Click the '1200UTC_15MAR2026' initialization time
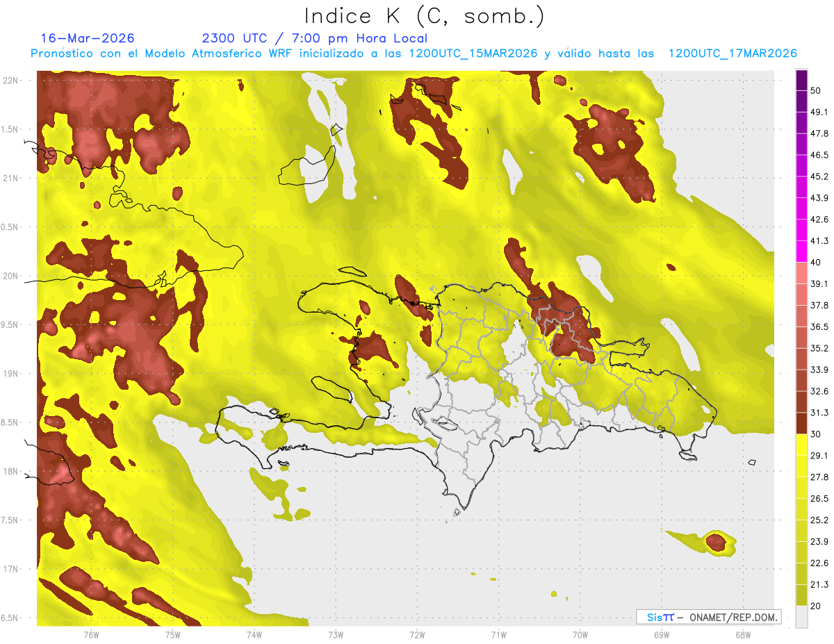Screen dimensions: 834x644 point(473,53)
